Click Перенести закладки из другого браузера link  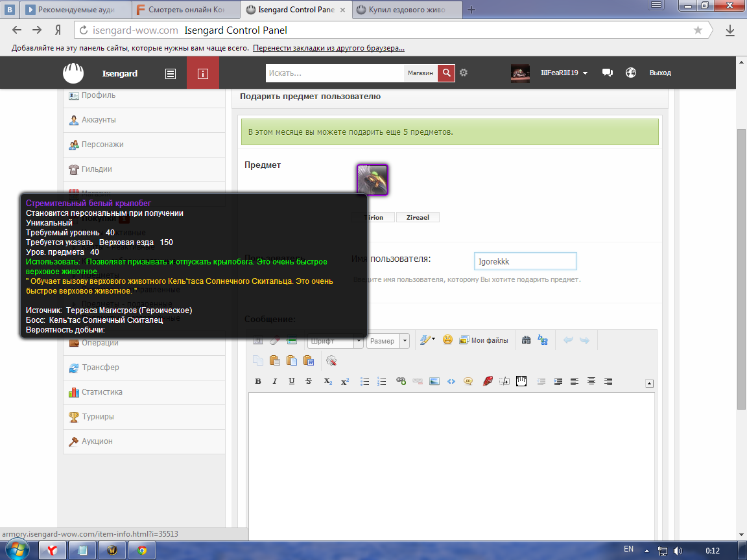pos(329,48)
